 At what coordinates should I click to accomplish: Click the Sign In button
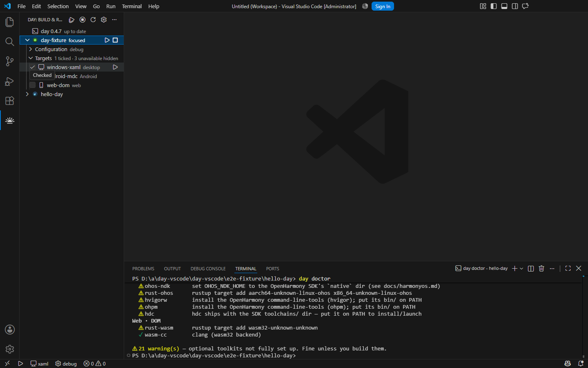[x=383, y=6]
